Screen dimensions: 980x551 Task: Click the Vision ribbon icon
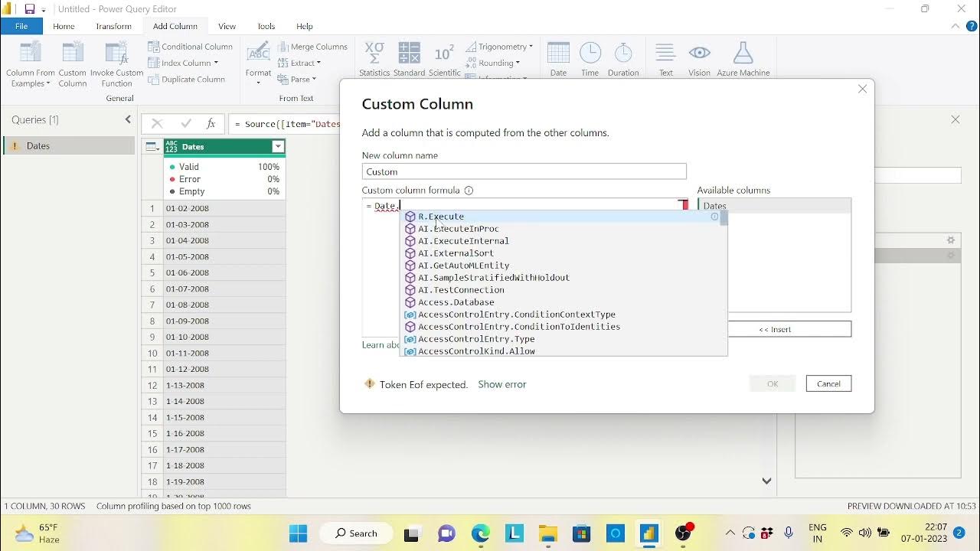coord(699,54)
